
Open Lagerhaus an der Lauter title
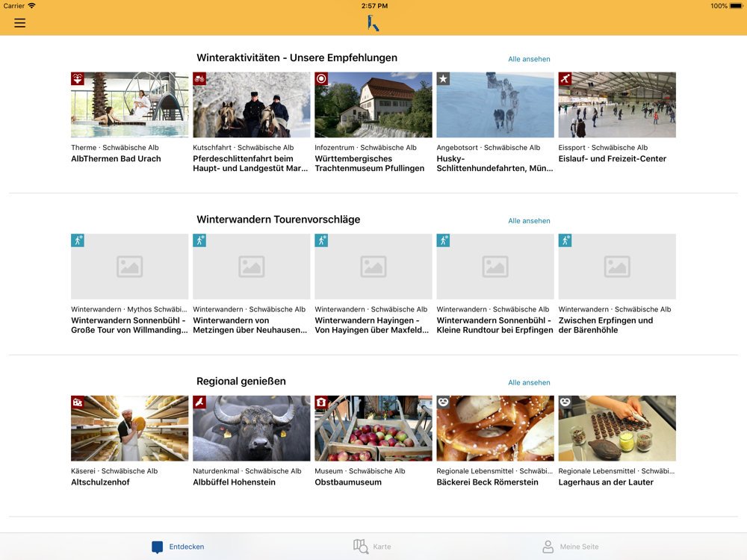click(606, 482)
